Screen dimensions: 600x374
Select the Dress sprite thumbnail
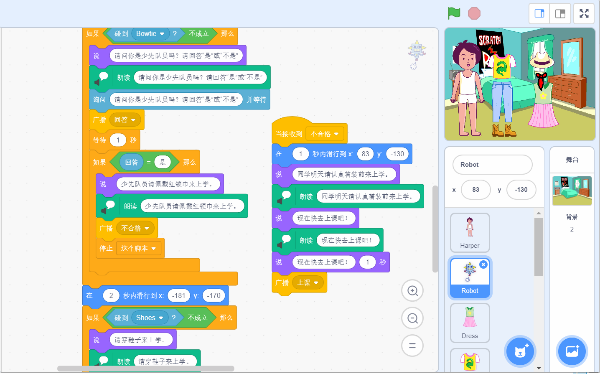click(470, 323)
